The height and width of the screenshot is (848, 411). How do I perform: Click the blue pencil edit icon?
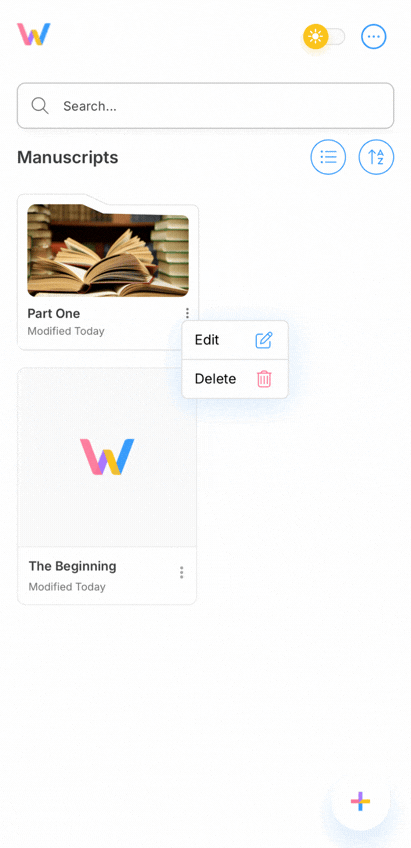(264, 340)
